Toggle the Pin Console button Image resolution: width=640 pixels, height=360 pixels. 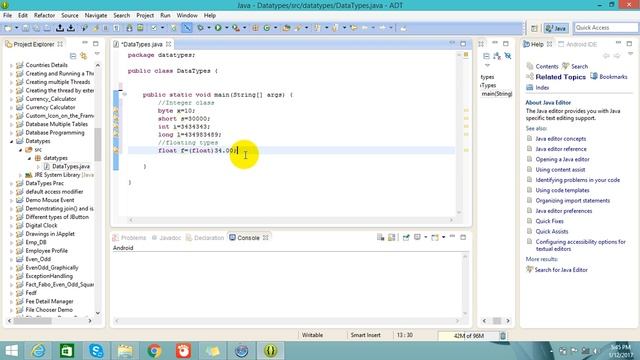406,238
